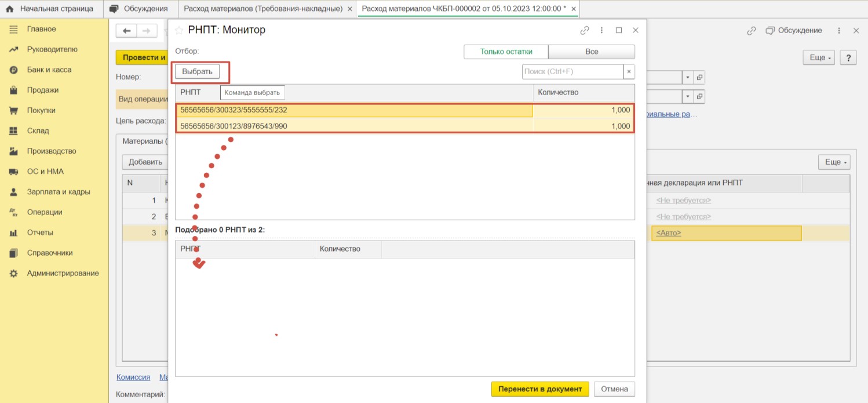
Task: Click the Главное hamburger icon
Action: pyautogui.click(x=13, y=29)
